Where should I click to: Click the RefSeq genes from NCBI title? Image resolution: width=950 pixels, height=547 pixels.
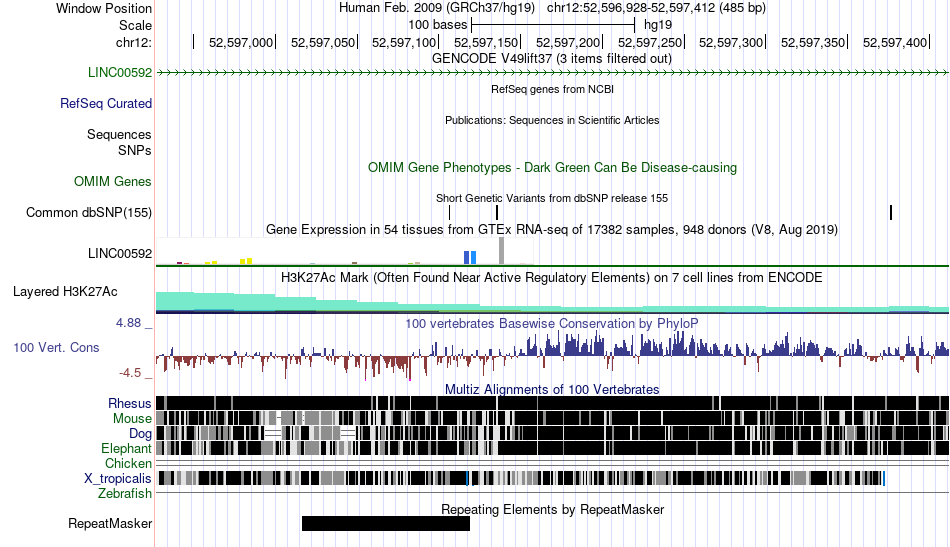[x=552, y=89]
